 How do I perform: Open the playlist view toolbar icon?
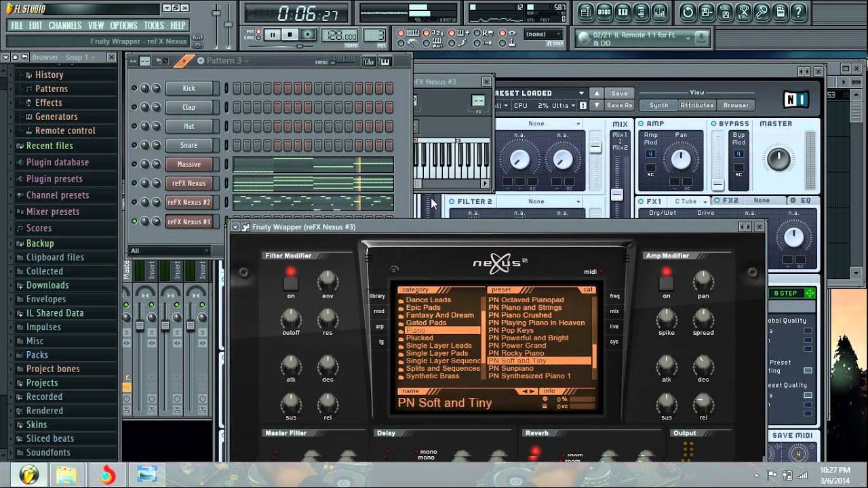(586, 12)
